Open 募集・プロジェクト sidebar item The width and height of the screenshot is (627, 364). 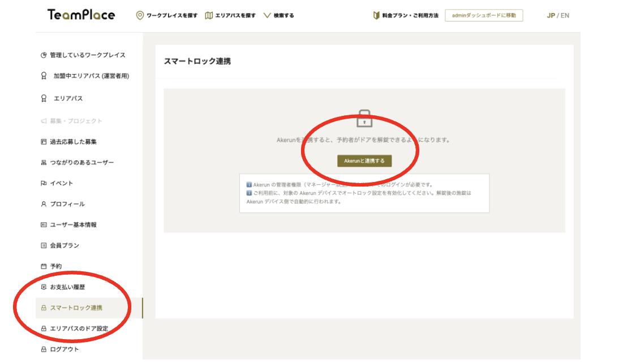coord(76,120)
